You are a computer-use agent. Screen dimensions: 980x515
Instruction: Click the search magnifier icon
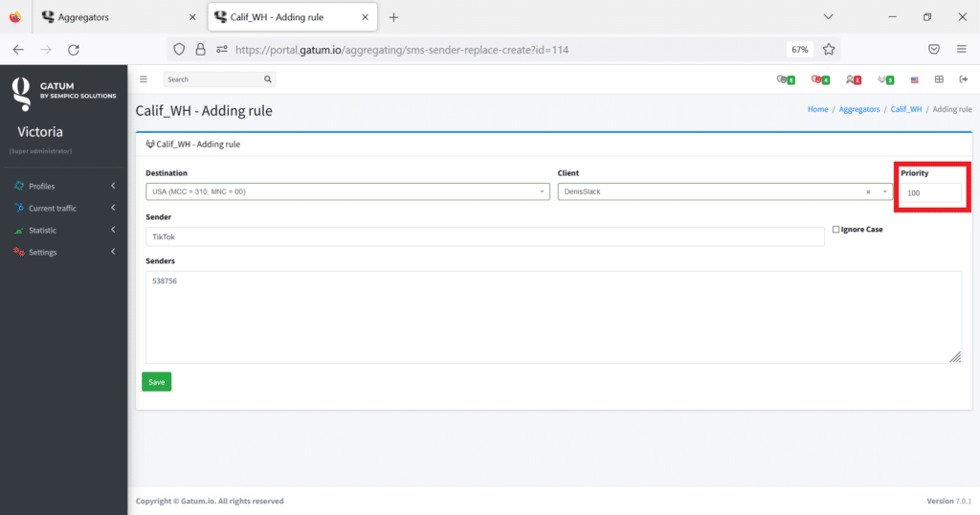[x=268, y=79]
